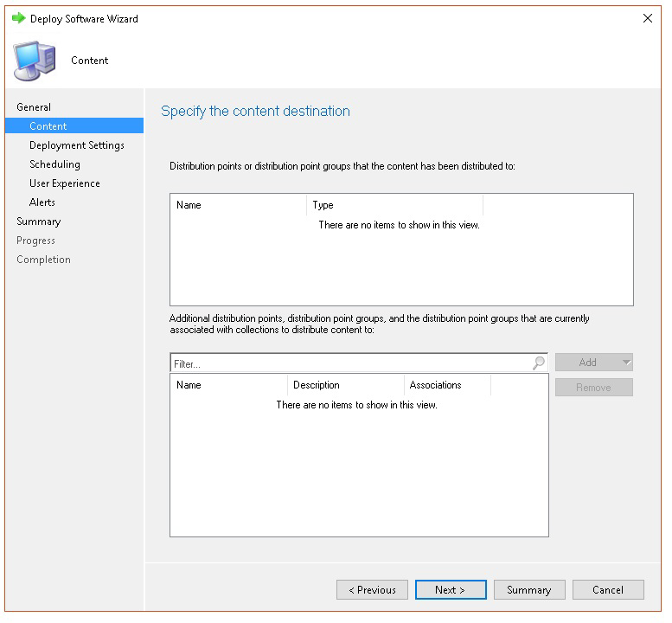Select the Alerts step
The width and height of the screenshot is (672, 623).
pos(42,202)
